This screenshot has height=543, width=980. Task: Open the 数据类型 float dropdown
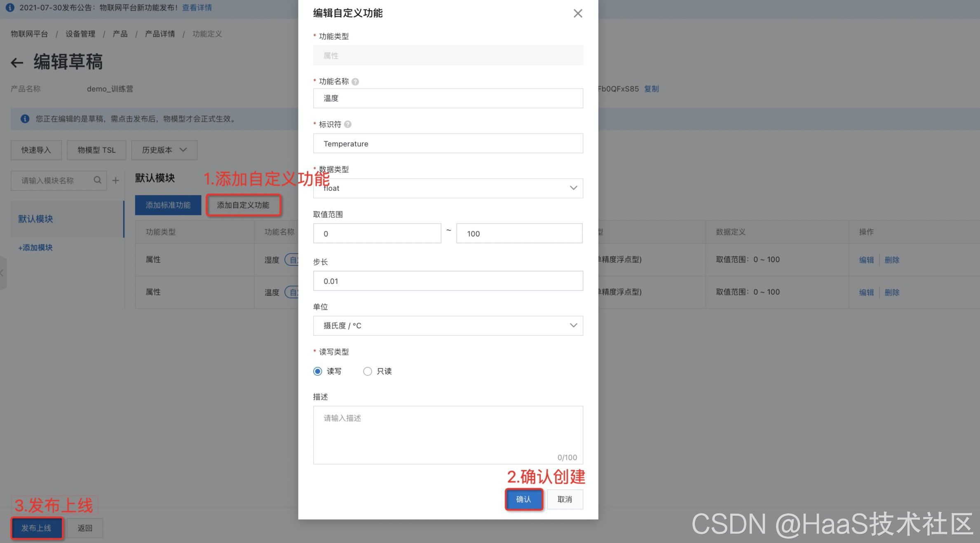[x=448, y=188]
